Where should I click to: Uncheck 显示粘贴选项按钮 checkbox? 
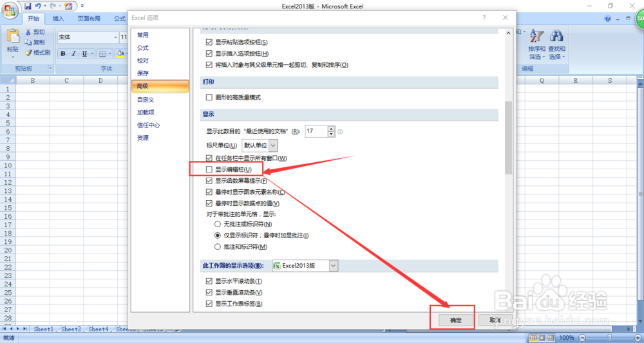[209, 42]
